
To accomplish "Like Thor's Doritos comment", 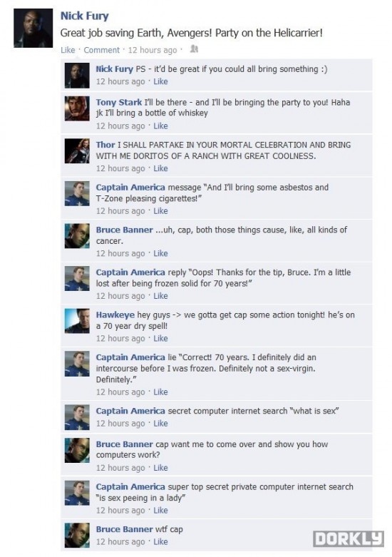I will pyautogui.click(x=160, y=168).
